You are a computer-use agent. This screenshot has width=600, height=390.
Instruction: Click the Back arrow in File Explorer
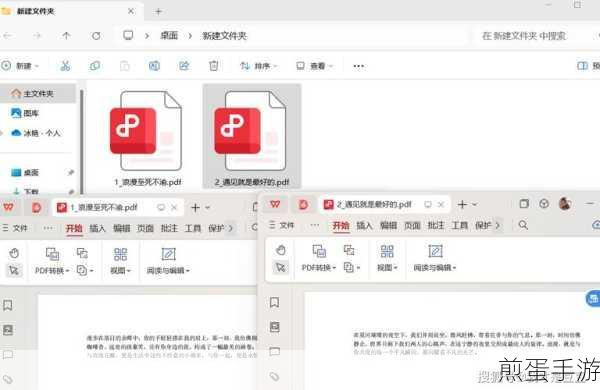click(7, 36)
